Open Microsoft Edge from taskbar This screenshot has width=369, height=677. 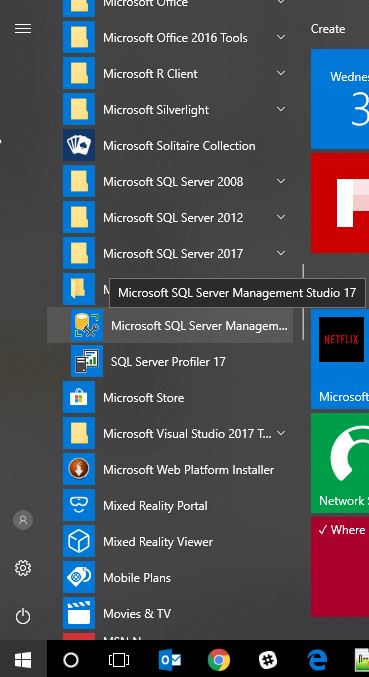click(x=317, y=660)
